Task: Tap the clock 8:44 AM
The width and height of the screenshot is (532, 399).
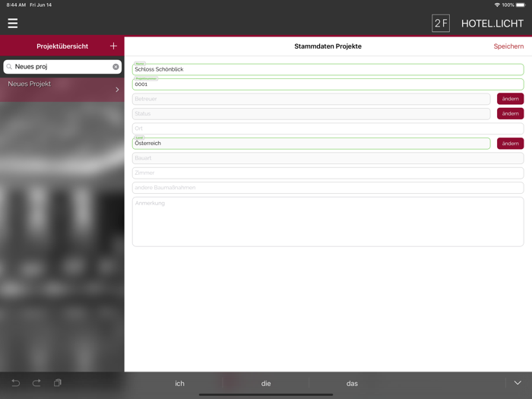Action: pyautogui.click(x=16, y=5)
